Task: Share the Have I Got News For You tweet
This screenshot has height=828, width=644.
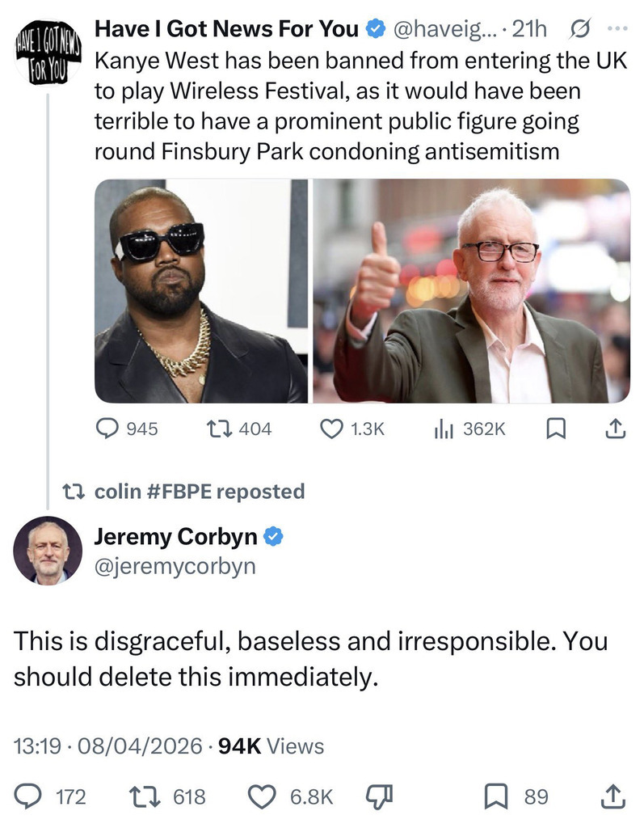Action: coord(615,429)
